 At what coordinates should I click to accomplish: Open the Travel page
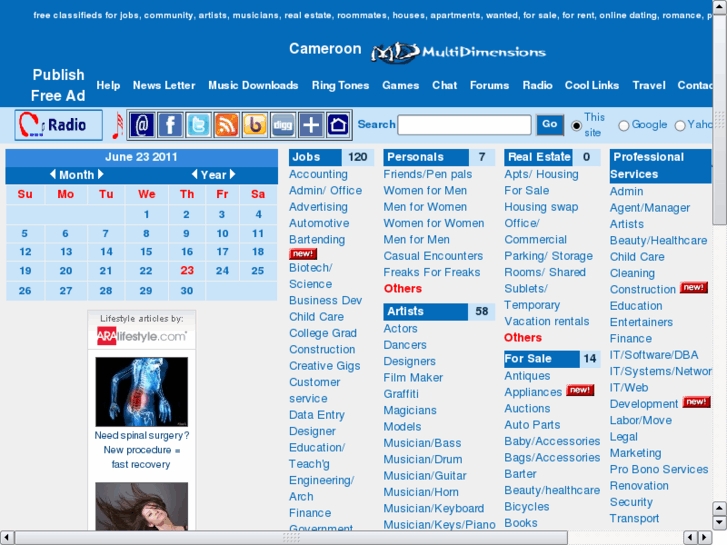[649, 85]
